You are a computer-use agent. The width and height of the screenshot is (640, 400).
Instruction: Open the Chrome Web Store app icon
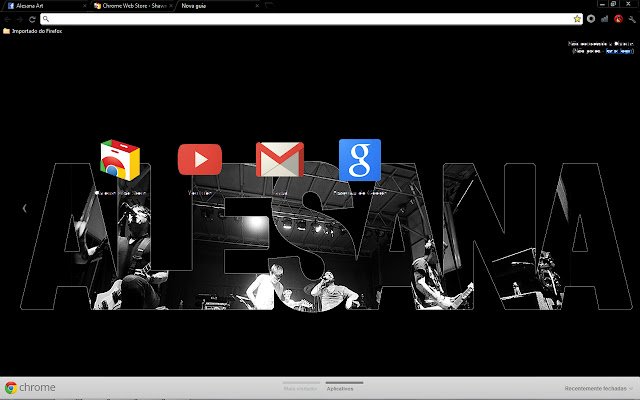coord(120,160)
